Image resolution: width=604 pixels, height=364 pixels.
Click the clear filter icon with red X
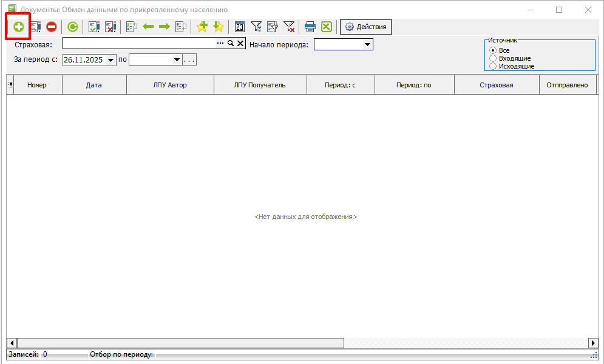(x=289, y=27)
